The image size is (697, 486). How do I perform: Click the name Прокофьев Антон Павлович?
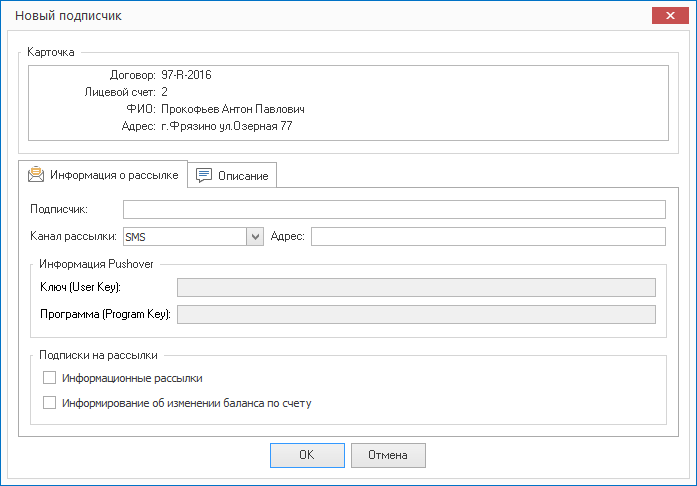[x=233, y=109]
